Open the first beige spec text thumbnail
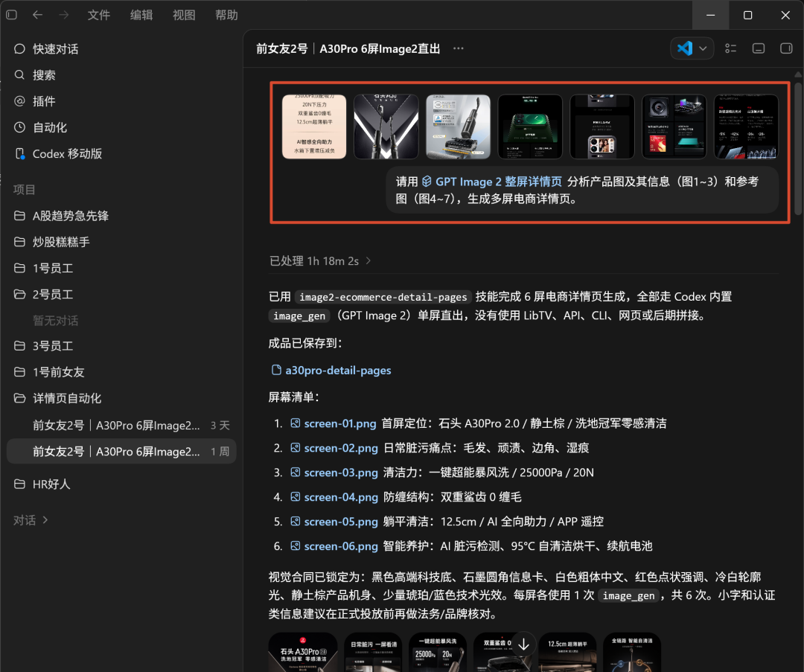804x672 pixels. pyautogui.click(x=314, y=127)
